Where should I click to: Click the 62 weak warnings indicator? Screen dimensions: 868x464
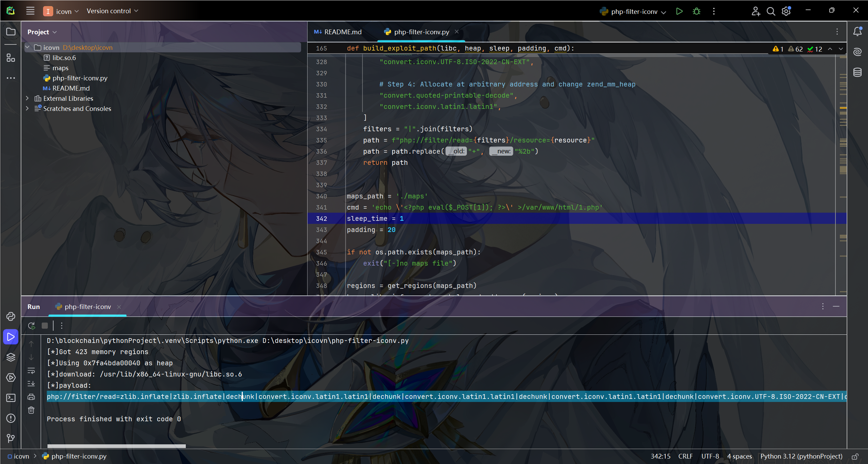(795, 49)
